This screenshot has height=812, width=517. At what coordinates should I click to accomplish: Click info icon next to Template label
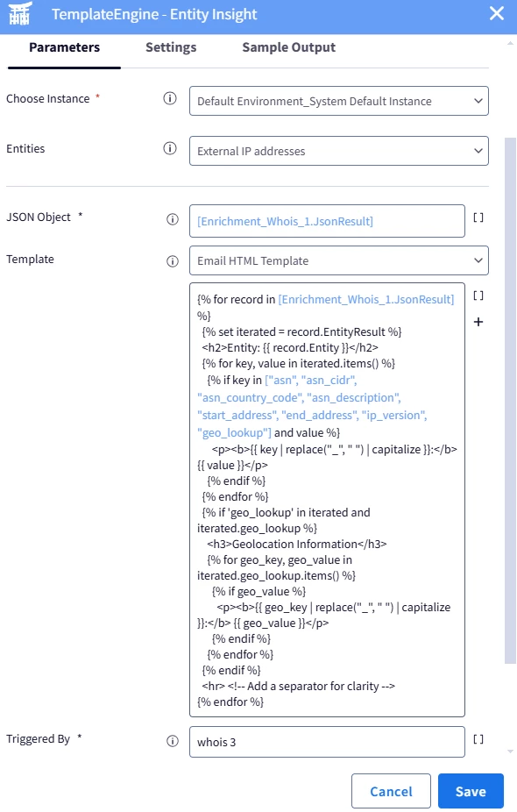click(x=173, y=261)
